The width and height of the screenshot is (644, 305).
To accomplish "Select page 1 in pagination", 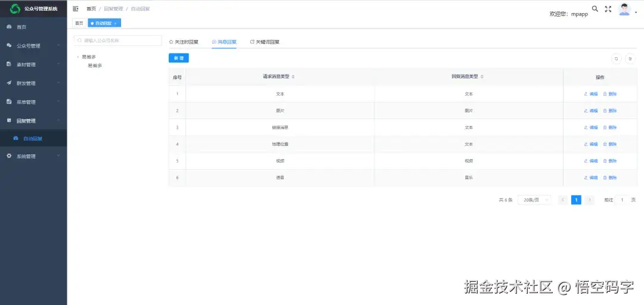I will pyautogui.click(x=576, y=200).
